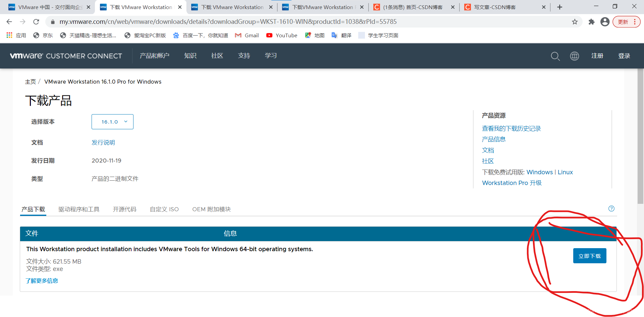Bookmark this page with the star icon
The height and width of the screenshot is (317, 644).
575,22
